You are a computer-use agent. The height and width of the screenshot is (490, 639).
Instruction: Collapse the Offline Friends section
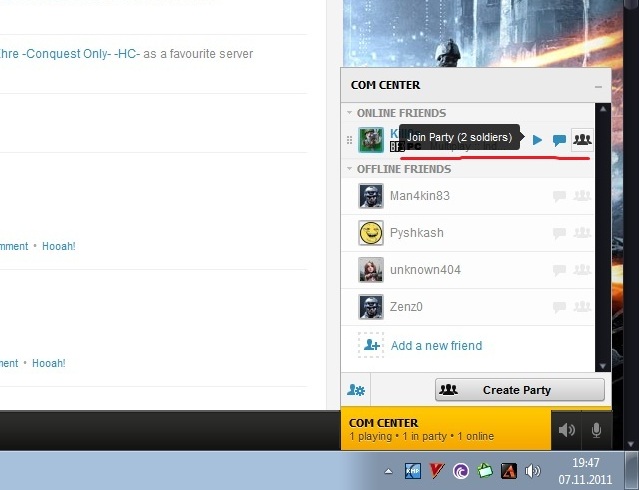[x=350, y=169]
